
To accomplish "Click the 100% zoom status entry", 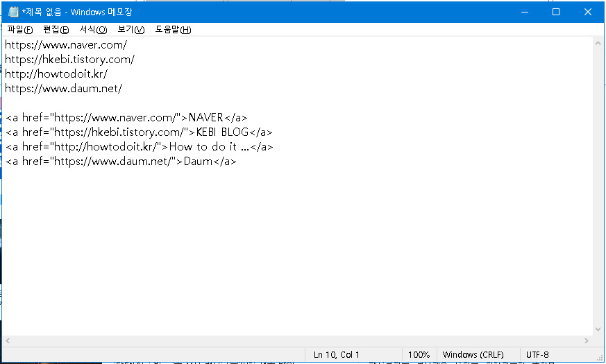I will 419,355.
